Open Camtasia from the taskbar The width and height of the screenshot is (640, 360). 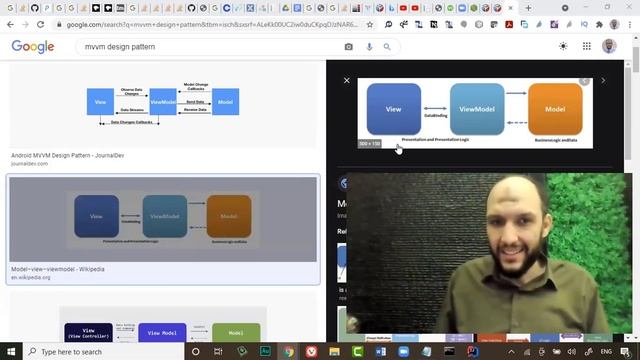(x=358, y=351)
